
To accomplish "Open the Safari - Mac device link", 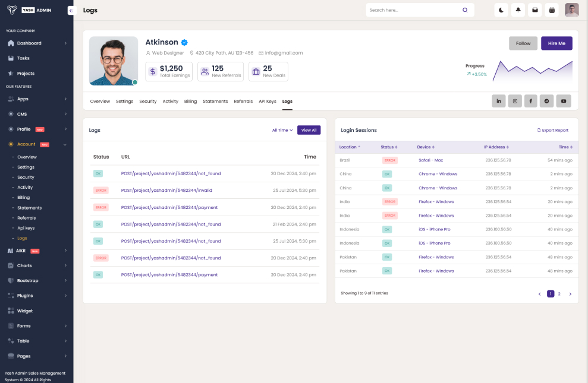I will (x=431, y=160).
